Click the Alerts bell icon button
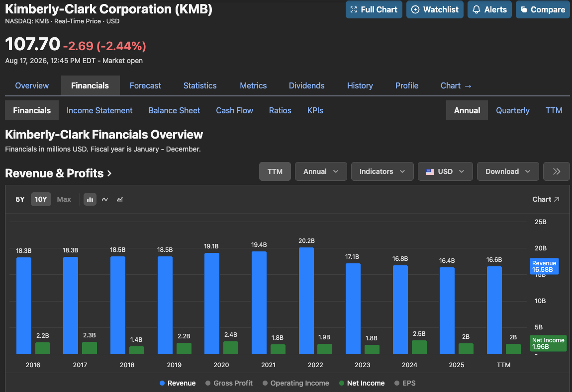Viewport: 572px width, 392px height. 489,9
